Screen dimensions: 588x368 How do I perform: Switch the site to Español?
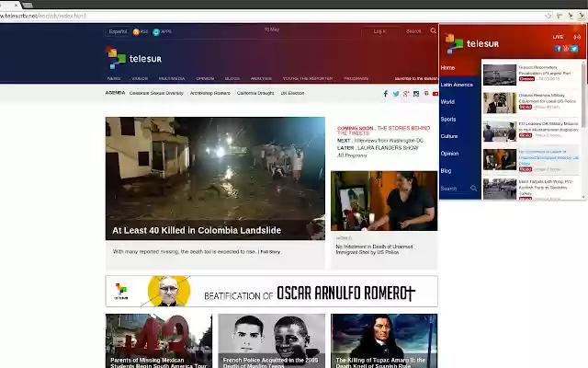[x=118, y=31]
